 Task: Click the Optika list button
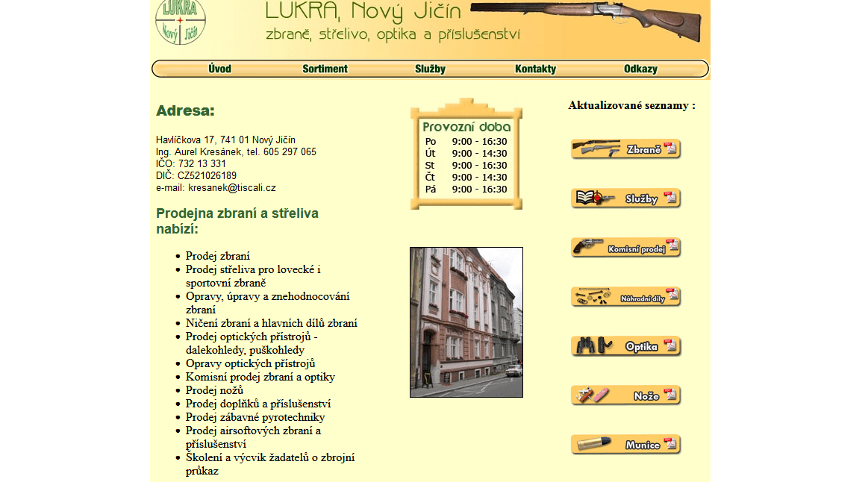coord(625,346)
